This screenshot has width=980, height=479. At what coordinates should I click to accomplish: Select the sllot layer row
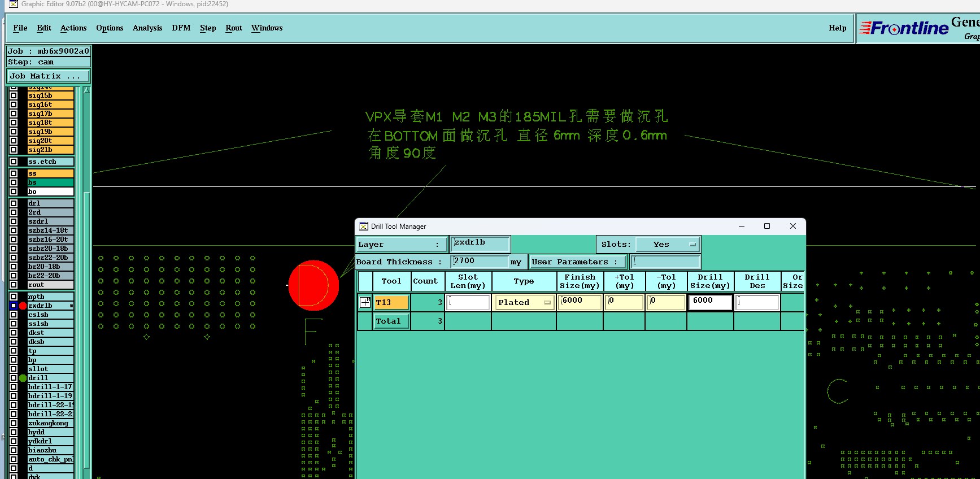coord(51,369)
